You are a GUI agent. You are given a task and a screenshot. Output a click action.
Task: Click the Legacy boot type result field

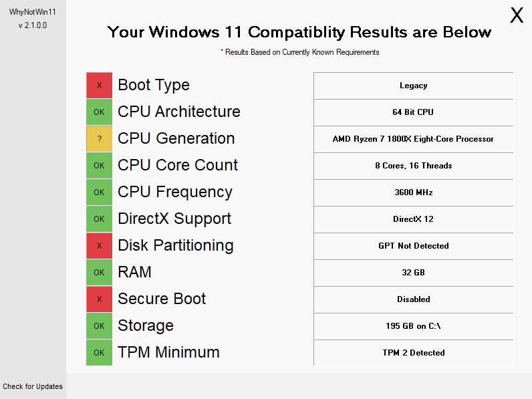pyautogui.click(x=413, y=86)
